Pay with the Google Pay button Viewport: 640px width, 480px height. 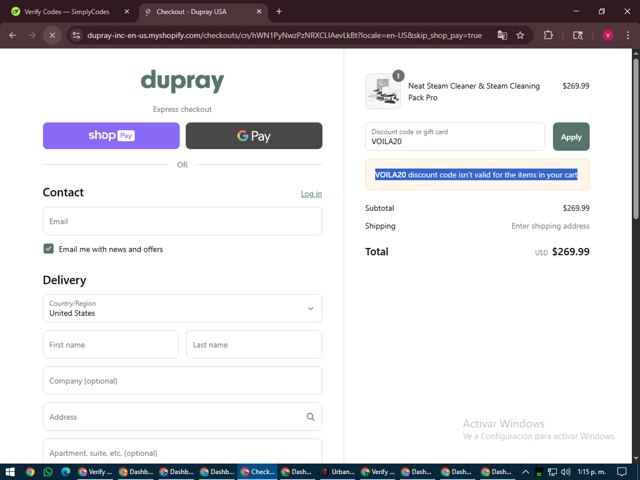point(254,136)
